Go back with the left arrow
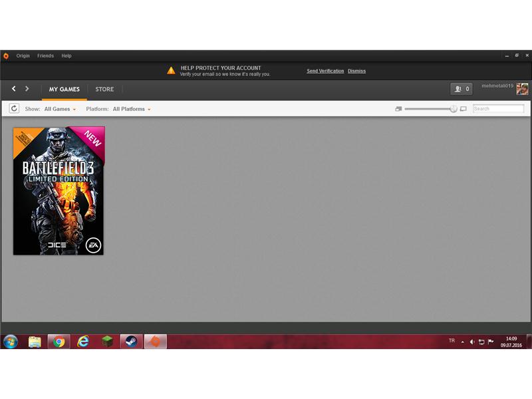The image size is (532, 399). click(x=13, y=88)
